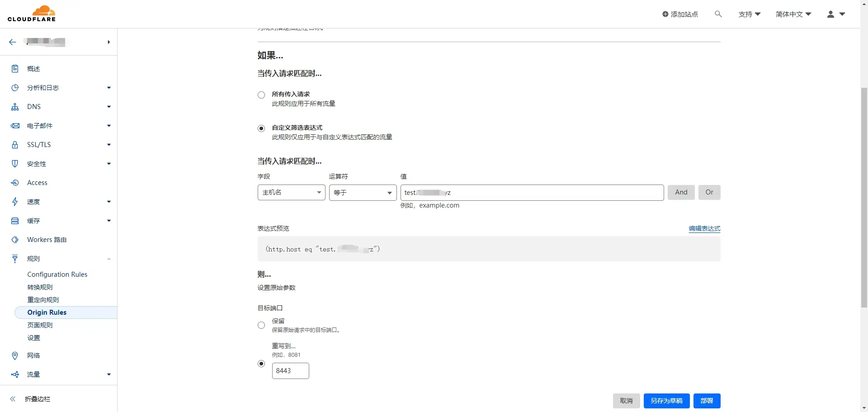Click the 另存为草稿 button
The height and width of the screenshot is (412, 868).
[x=666, y=401]
